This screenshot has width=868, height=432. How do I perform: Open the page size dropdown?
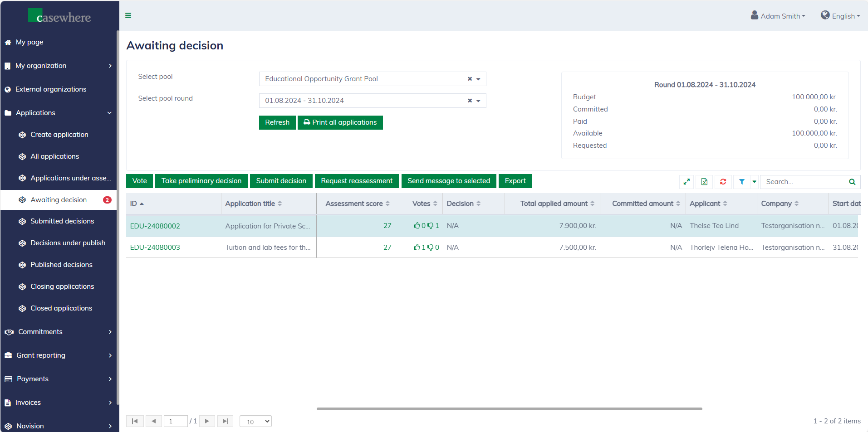(x=255, y=422)
